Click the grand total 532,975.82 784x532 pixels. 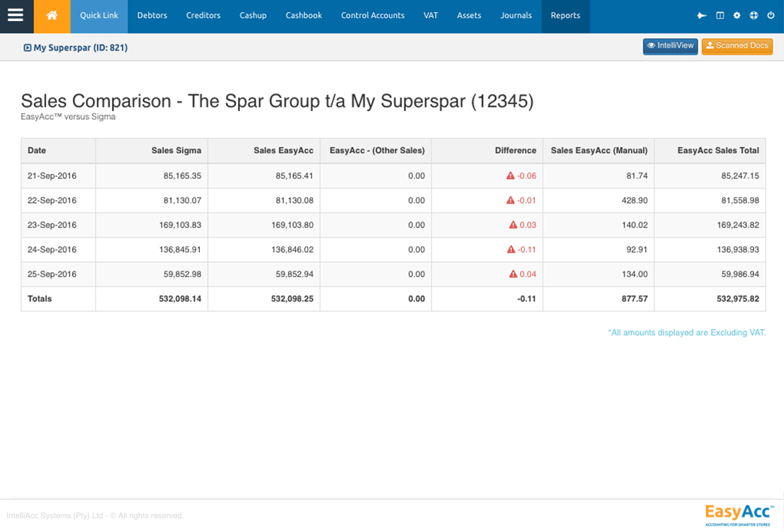[x=738, y=299]
